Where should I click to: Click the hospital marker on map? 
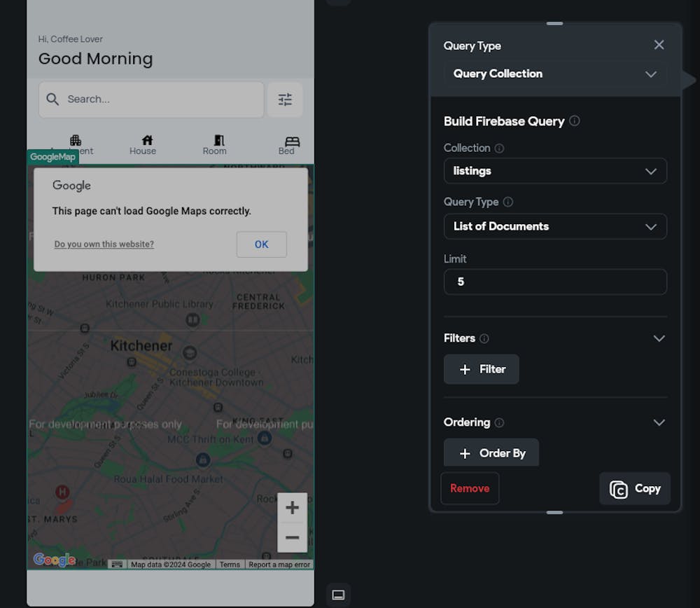tap(62, 492)
